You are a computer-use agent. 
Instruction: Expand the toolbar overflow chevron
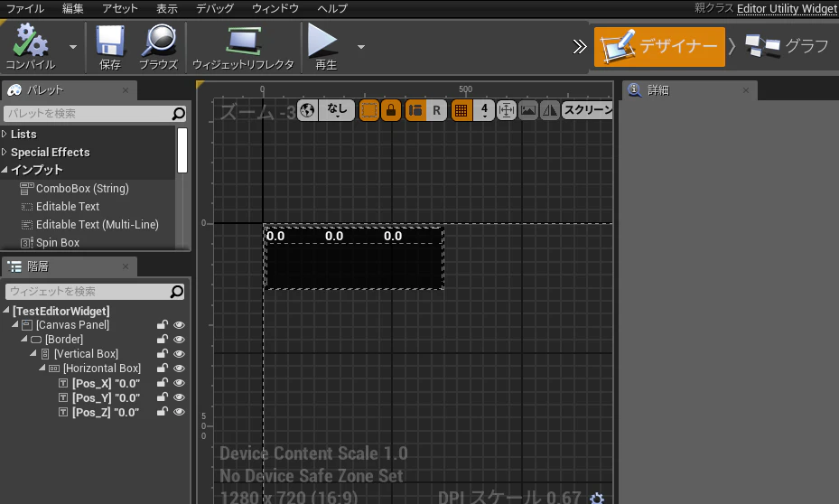click(580, 47)
